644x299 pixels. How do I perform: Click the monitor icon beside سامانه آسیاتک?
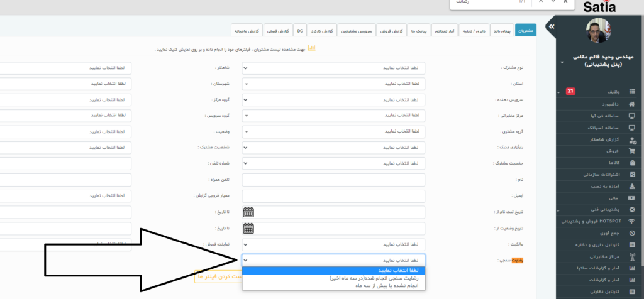[632, 128]
